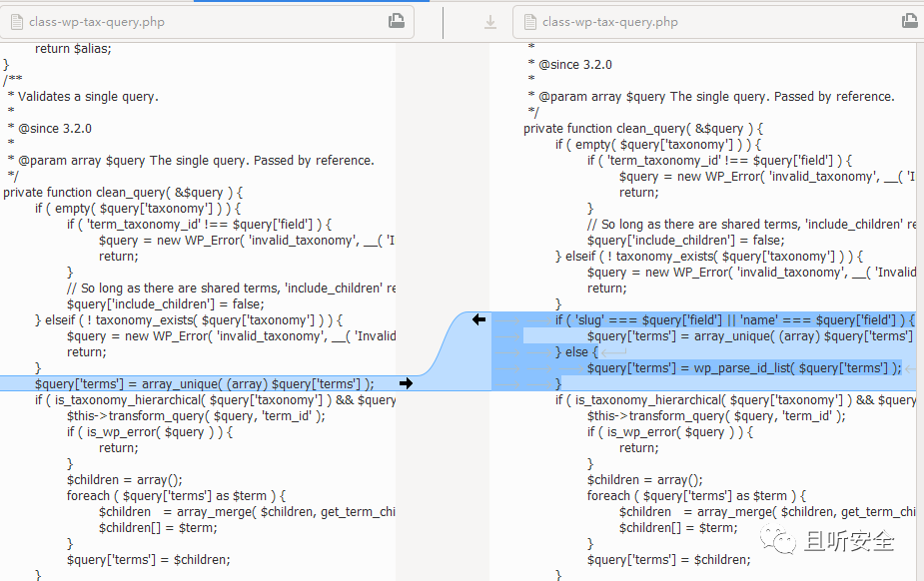This screenshot has height=581, width=924.
Task: Open the right pane file chooser class-wp-tax-query.php
Action: [718, 22]
